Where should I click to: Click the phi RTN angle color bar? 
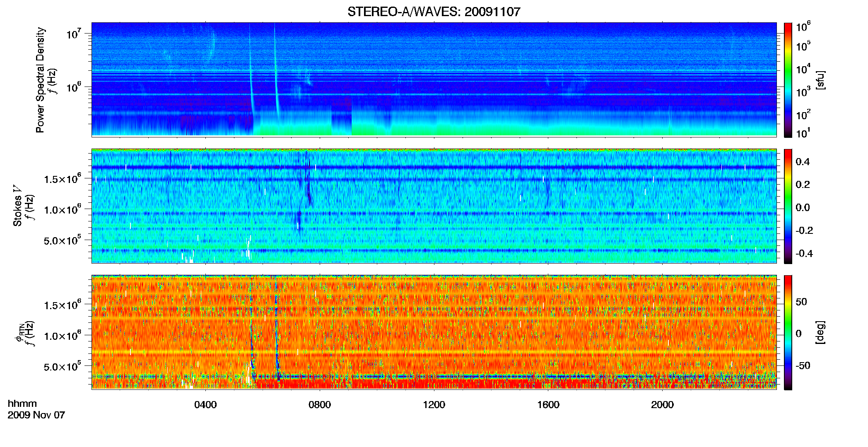(788, 332)
